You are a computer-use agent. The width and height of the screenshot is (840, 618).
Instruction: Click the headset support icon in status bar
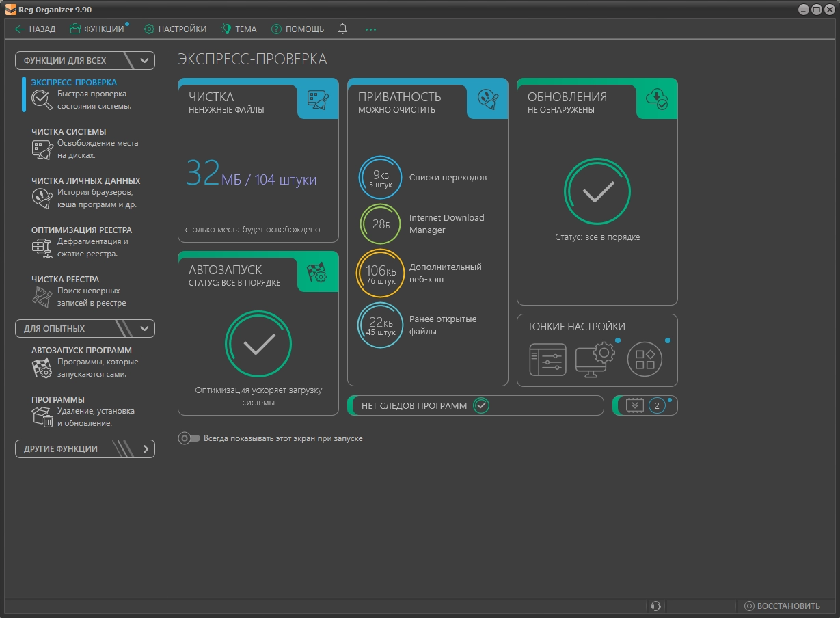[655, 606]
